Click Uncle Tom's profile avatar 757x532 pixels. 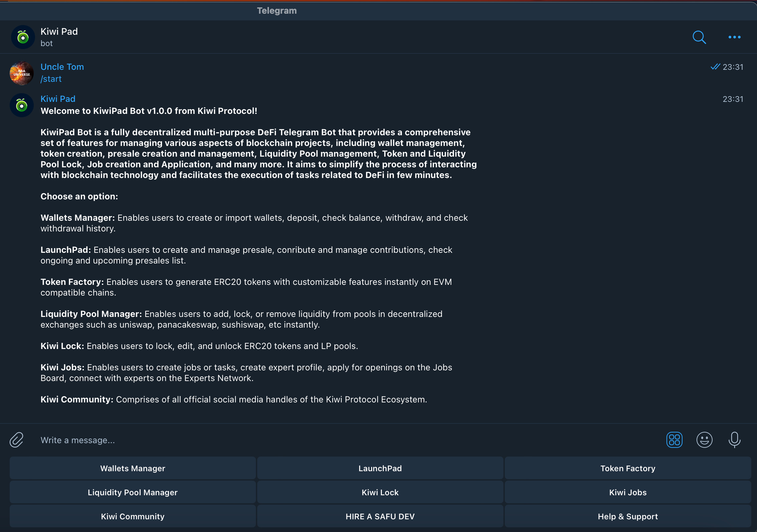[x=22, y=73]
